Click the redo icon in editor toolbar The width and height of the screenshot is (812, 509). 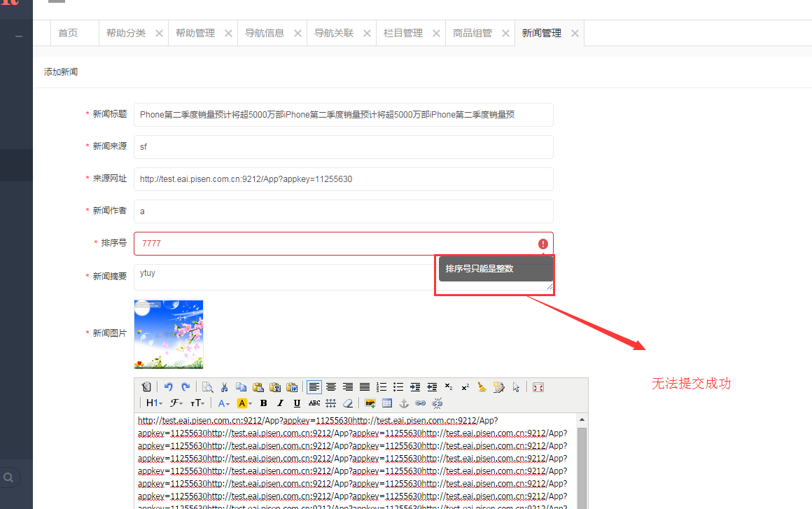tap(185, 386)
